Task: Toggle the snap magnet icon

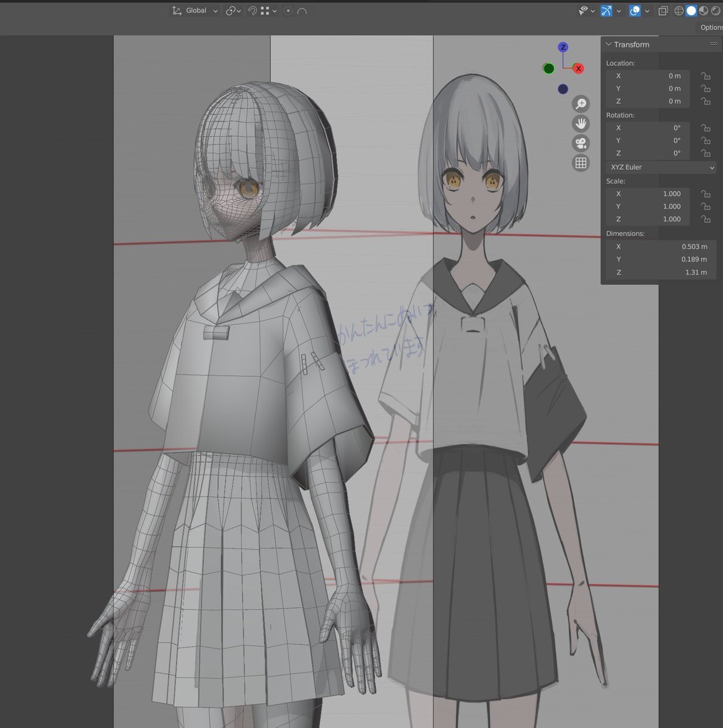Action: click(252, 11)
